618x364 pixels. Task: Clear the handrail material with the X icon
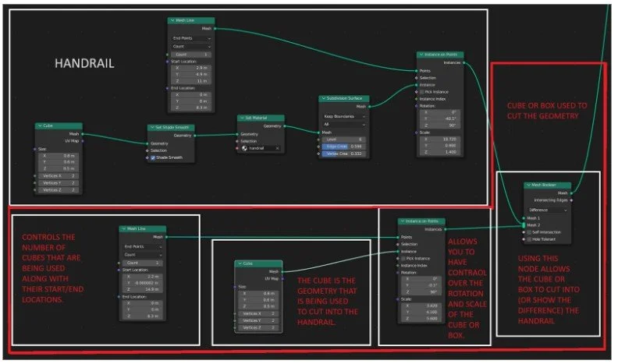coord(277,148)
